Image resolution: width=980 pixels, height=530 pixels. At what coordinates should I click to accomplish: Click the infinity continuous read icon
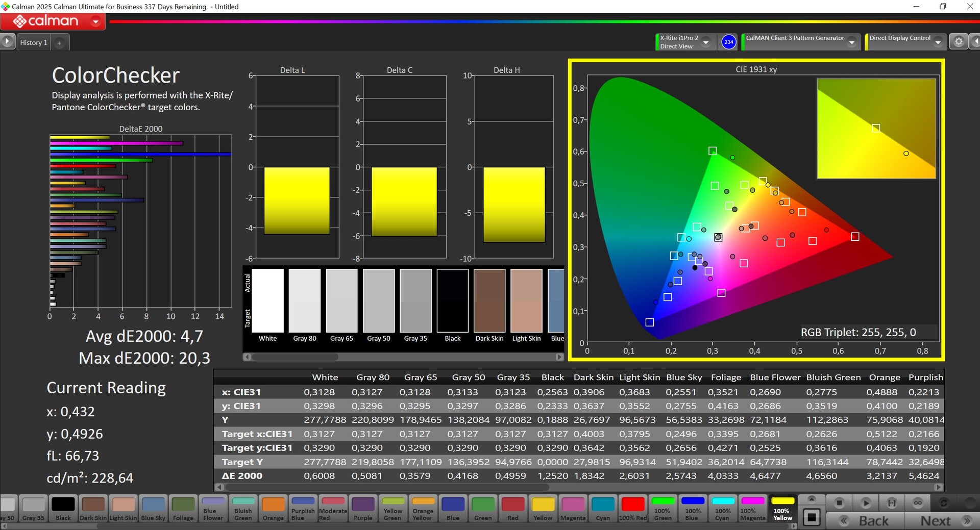point(917,503)
